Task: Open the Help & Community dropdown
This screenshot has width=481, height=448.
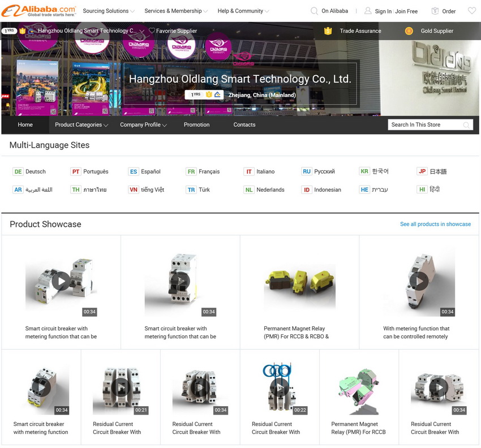Action: (x=243, y=11)
